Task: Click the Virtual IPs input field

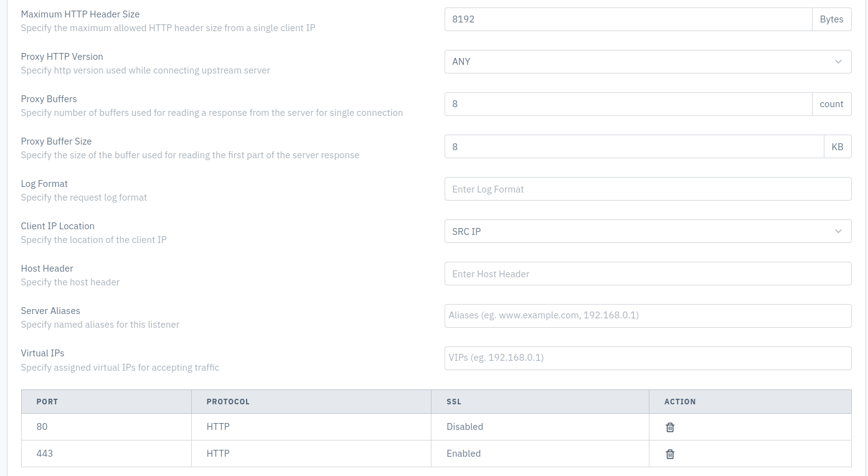Action: point(648,358)
